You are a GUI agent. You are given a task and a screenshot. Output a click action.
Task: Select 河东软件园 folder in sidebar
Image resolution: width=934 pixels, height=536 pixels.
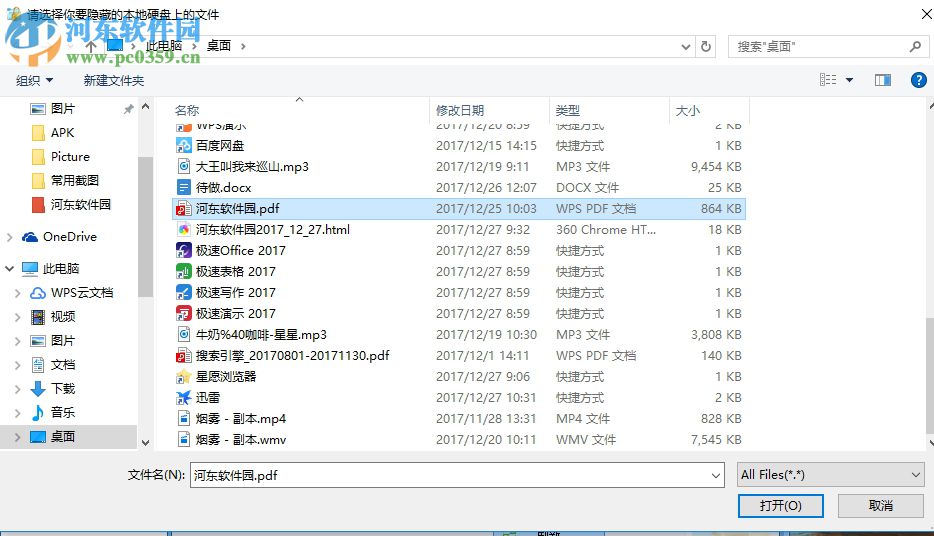(71, 205)
